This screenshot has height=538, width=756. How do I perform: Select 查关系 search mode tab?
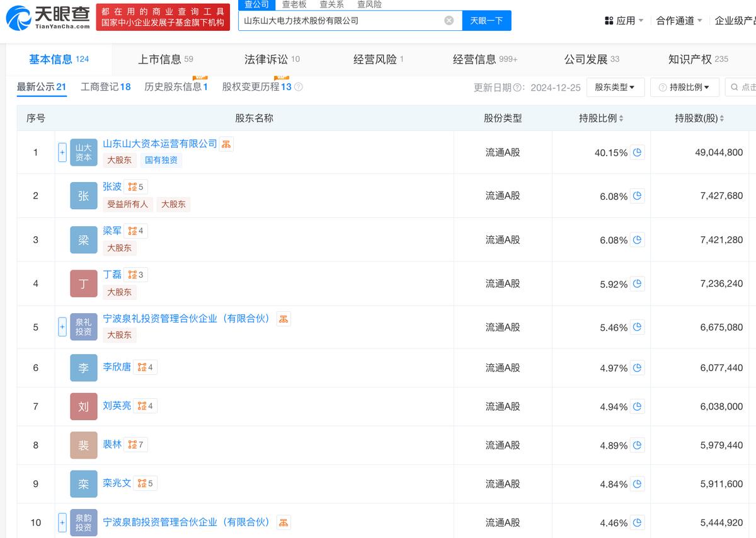point(331,4)
